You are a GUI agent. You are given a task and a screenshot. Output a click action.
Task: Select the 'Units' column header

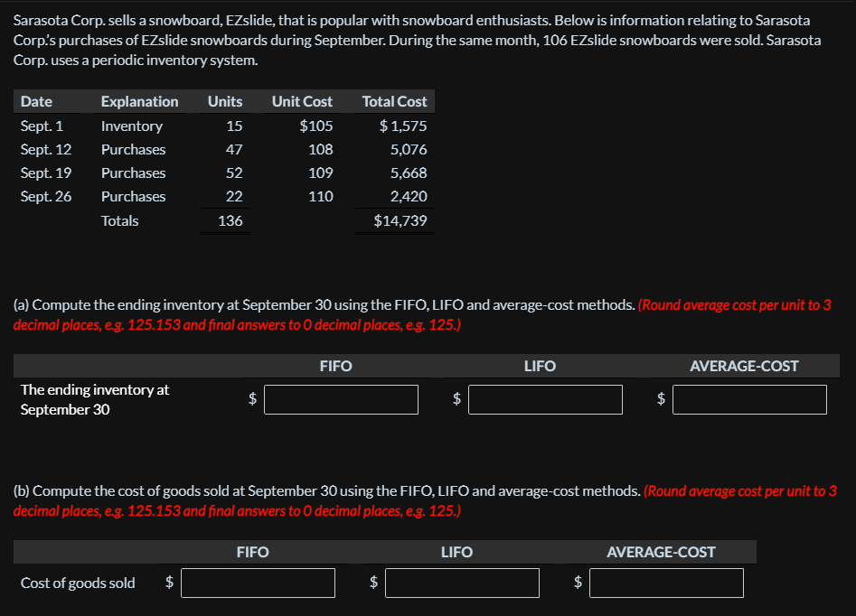[x=225, y=101]
